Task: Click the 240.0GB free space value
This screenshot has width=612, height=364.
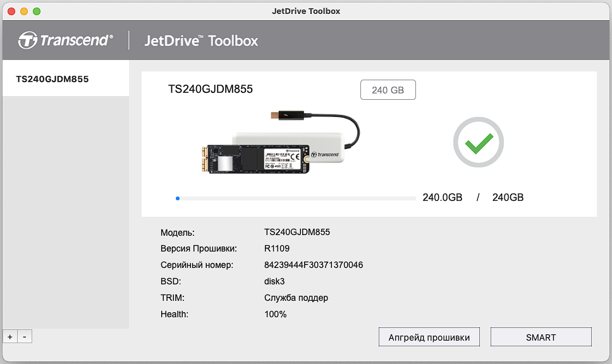Action: 442,197
